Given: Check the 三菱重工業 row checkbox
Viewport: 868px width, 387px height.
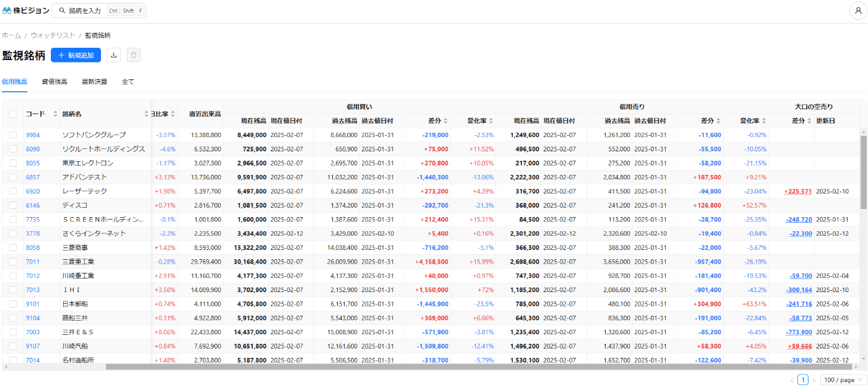Looking at the screenshot, I should (13, 262).
